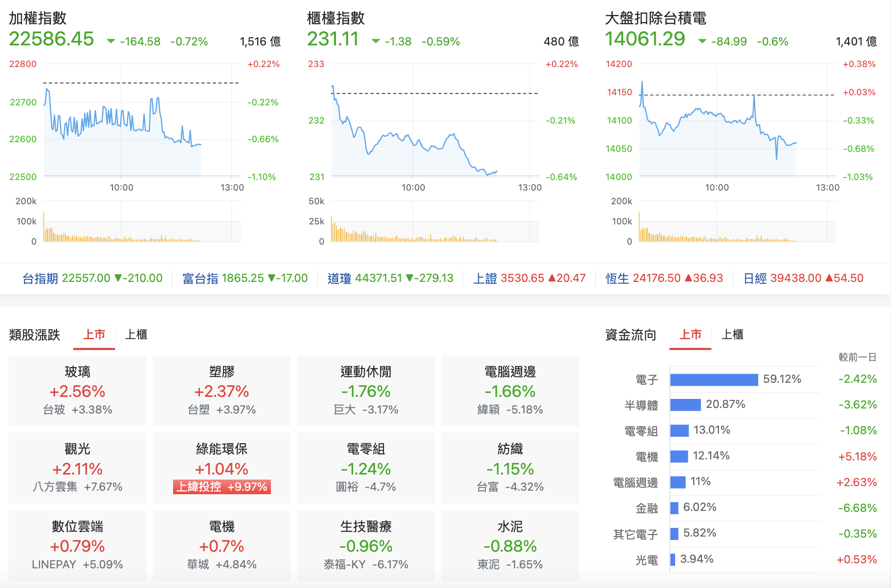This screenshot has width=891, height=588.
Task: Open the 生技醫療 sector card
Action: (366, 546)
